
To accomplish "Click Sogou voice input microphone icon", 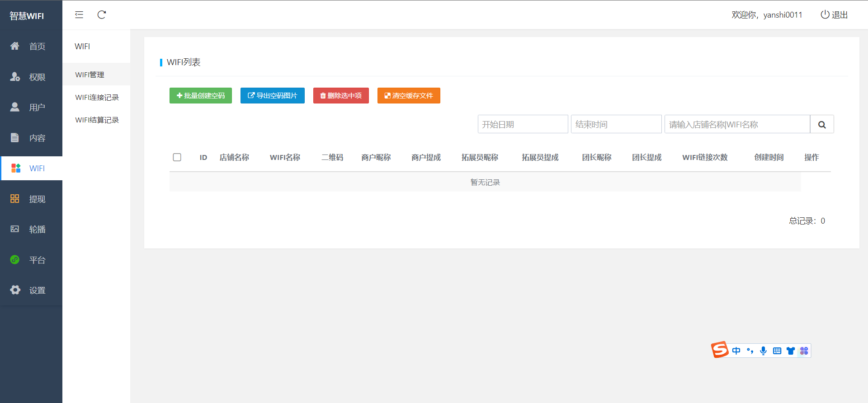I will (764, 351).
